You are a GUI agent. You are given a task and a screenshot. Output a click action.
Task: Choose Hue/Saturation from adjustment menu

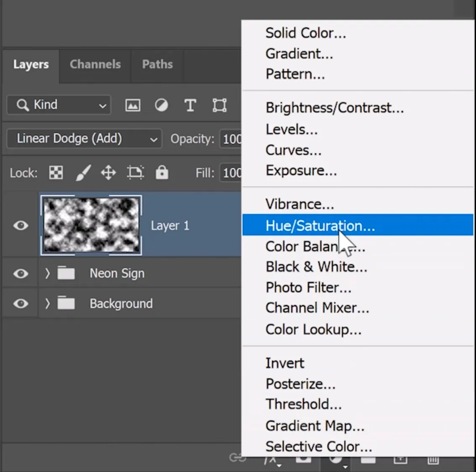click(x=320, y=226)
